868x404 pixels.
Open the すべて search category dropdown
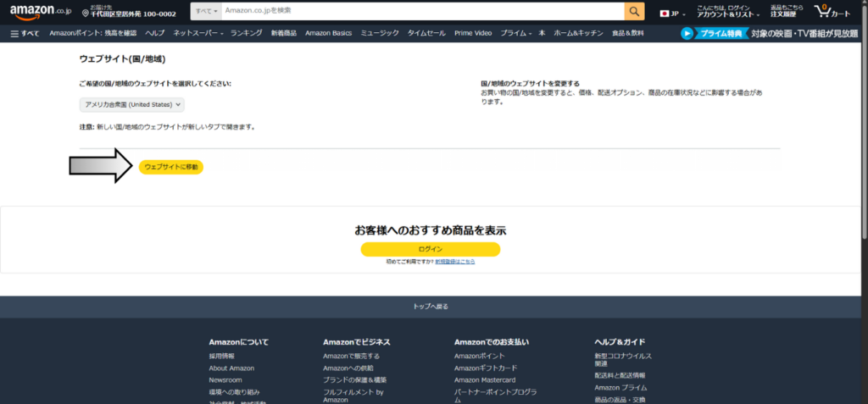[x=206, y=11]
